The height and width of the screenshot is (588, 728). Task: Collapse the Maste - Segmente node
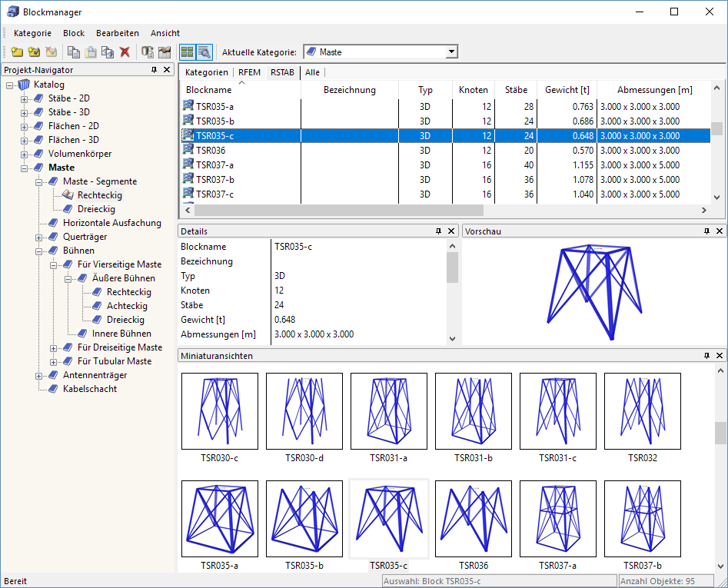point(39,182)
